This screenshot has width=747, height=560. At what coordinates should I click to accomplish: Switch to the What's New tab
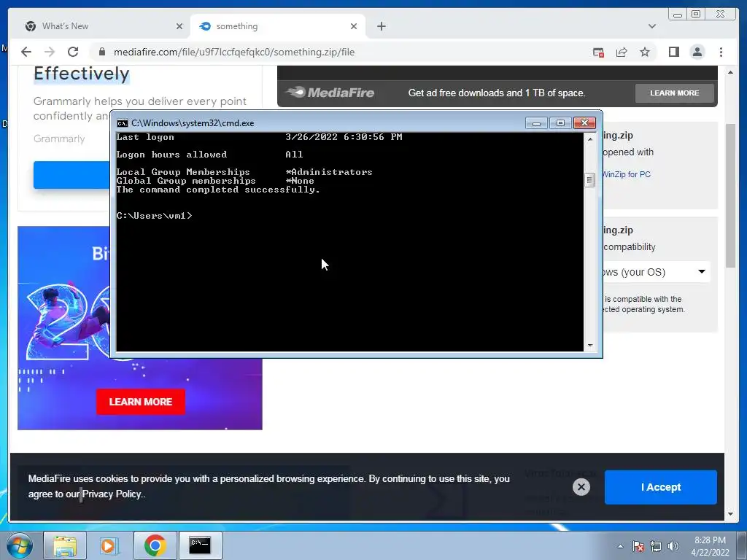point(104,26)
